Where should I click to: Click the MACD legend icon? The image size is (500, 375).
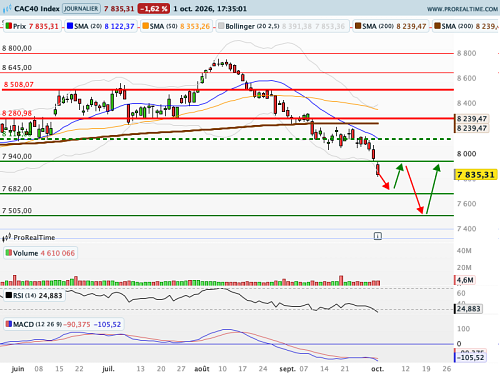[9, 324]
